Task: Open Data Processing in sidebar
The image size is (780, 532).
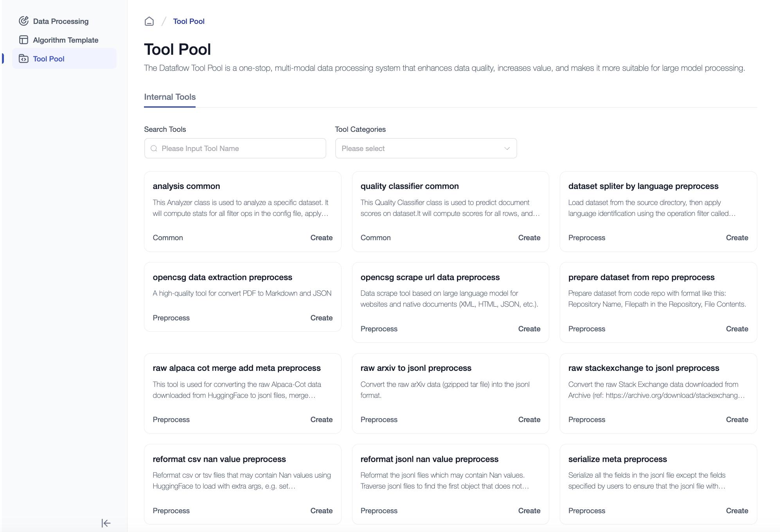Action: click(x=61, y=21)
